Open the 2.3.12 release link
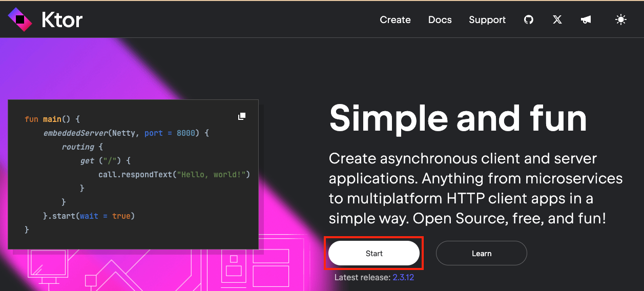Screen dimensions: 644x291 point(403,277)
